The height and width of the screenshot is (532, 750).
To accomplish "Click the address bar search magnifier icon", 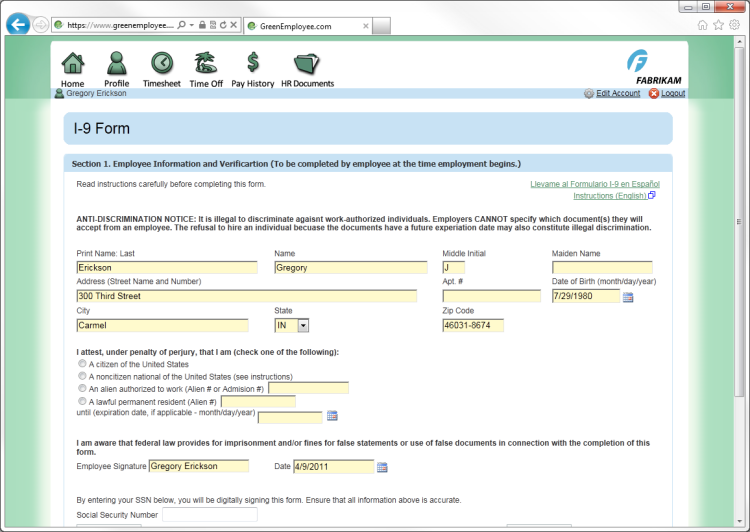I will click(x=181, y=25).
